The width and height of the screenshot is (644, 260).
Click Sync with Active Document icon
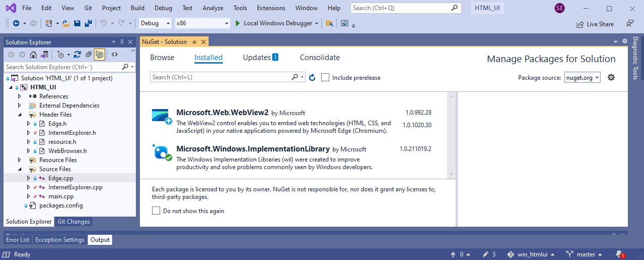click(x=77, y=55)
